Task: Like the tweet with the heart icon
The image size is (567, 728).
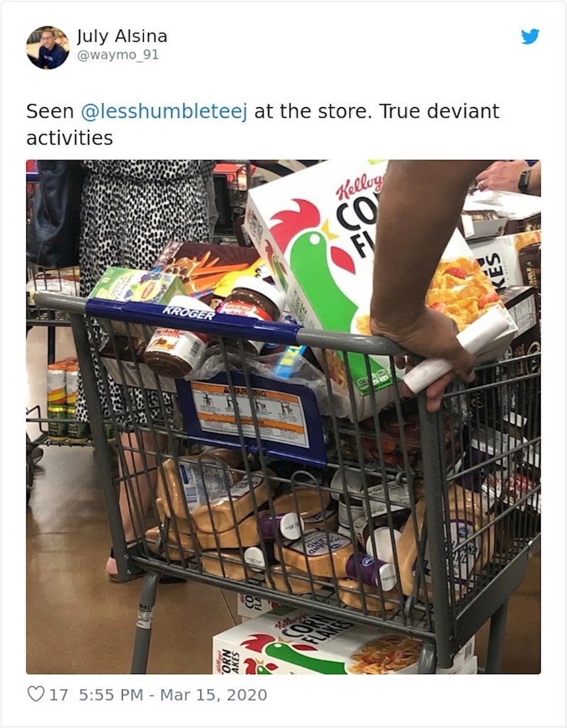Action: pos(35,694)
